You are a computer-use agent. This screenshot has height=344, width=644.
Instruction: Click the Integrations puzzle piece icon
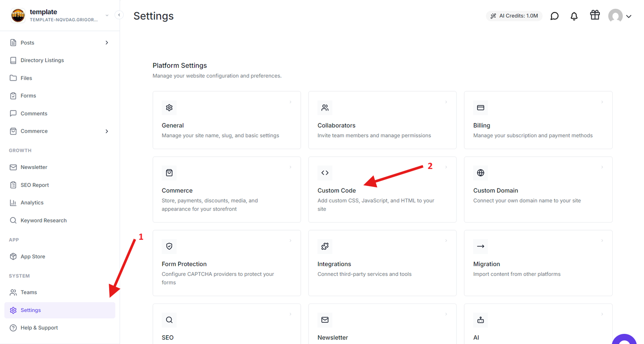point(325,246)
